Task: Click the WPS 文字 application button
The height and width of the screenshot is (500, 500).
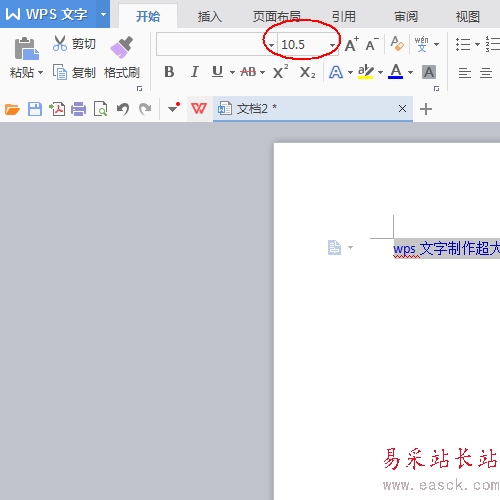Action: pyautogui.click(x=48, y=14)
